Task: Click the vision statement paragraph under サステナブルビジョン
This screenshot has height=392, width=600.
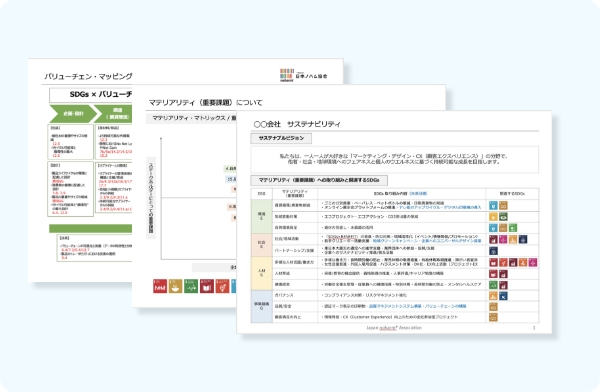Action: (394, 159)
